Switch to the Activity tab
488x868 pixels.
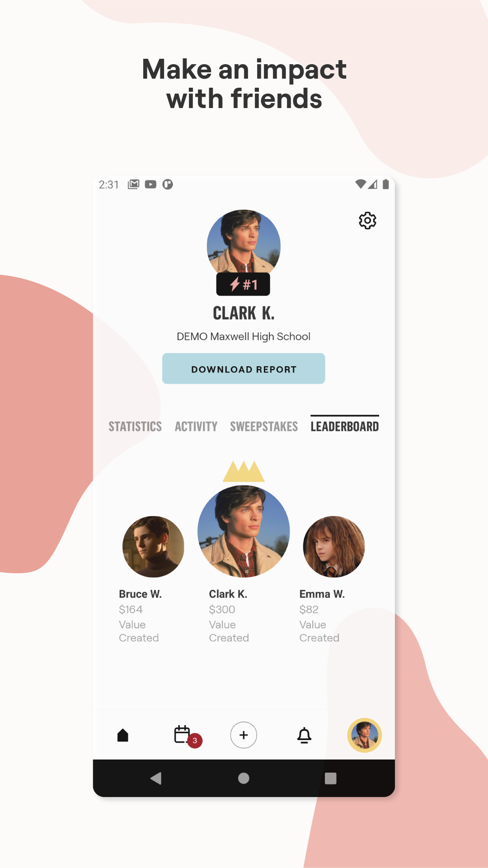coord(196,426)
